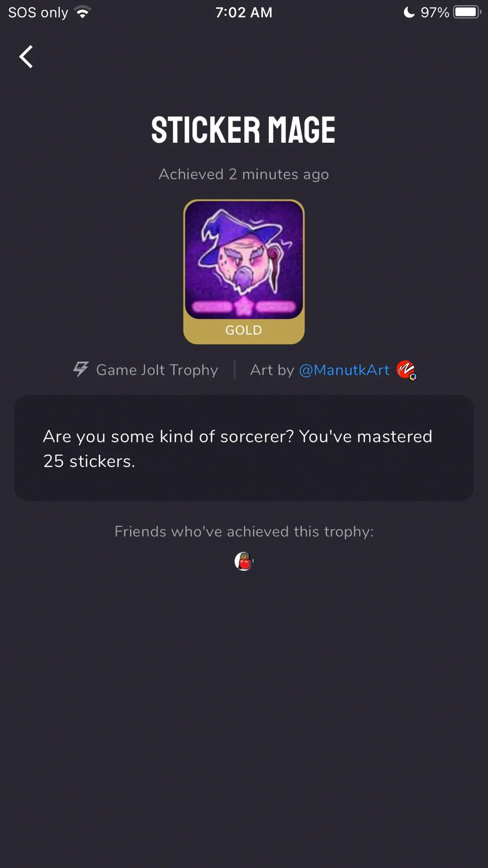Tap the Wi-Fi status icon

(83, 12)
